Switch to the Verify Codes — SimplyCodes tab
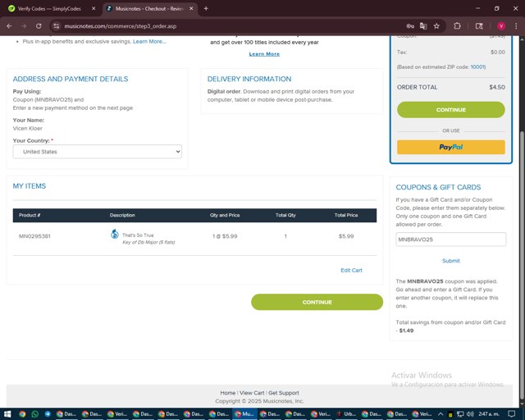 coord(49,9)
